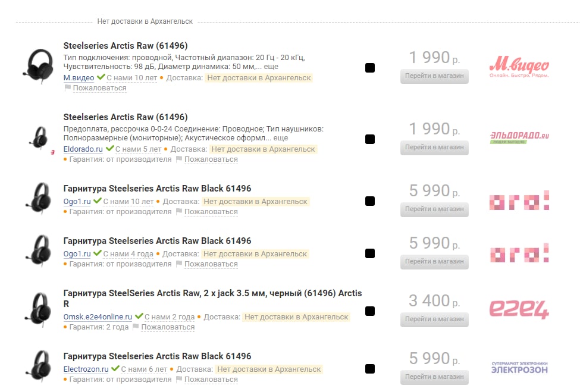Click the green checkmark beside Eldorado.ru
This screenshot has height=392, width=580.
point(110,149)
